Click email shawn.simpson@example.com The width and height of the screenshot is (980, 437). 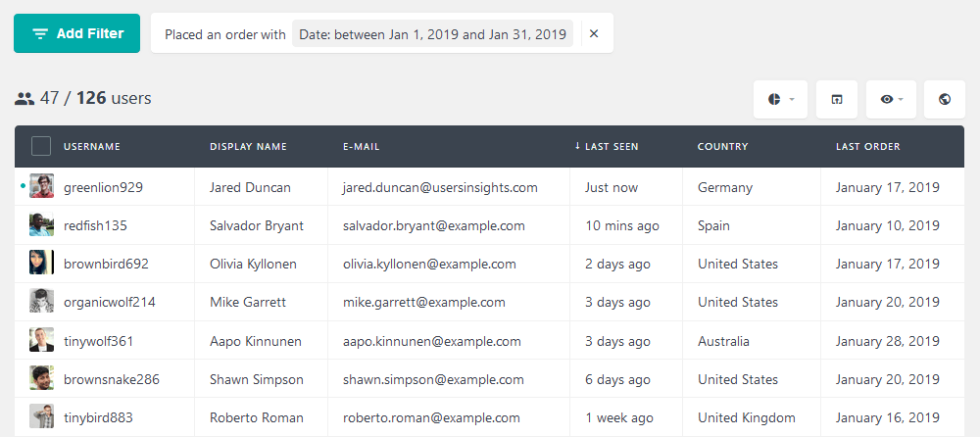click(433, 379)
